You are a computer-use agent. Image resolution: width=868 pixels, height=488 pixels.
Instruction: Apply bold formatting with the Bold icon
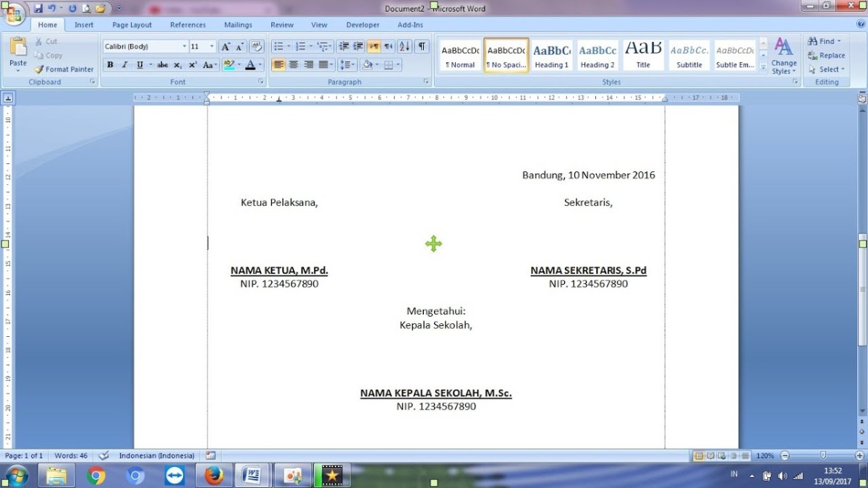point(109,64)
